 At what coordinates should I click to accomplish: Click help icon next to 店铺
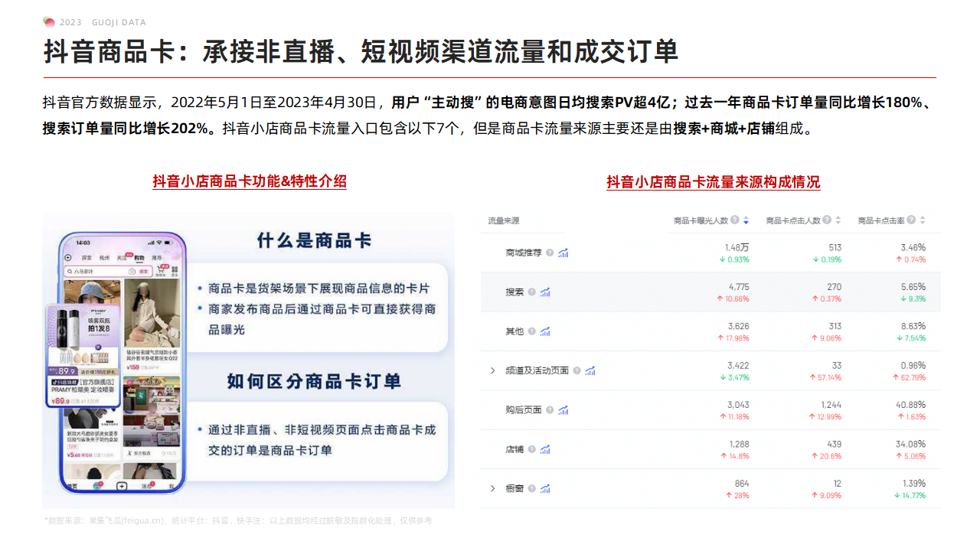click(531, 449)
